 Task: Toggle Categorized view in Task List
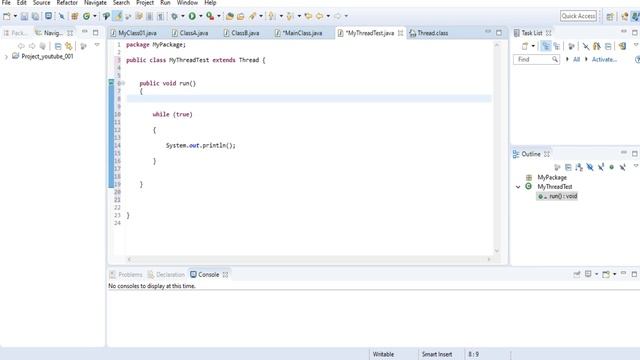tap(546, 46)
